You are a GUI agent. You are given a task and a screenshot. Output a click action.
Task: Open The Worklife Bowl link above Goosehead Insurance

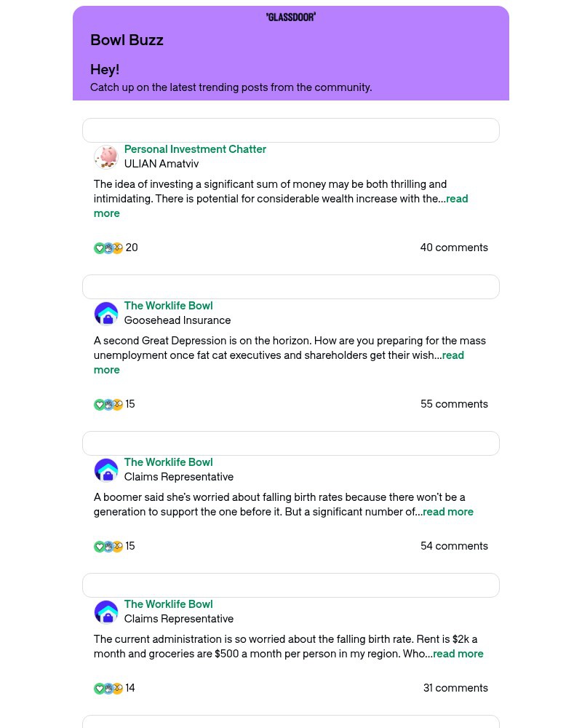coord(168,306)
